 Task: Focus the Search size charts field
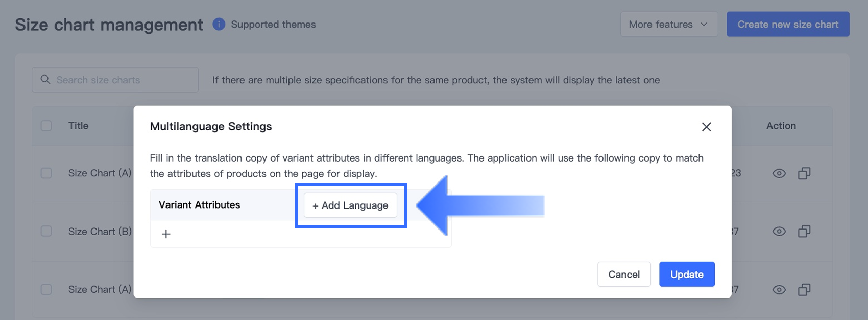pos(123,80)
